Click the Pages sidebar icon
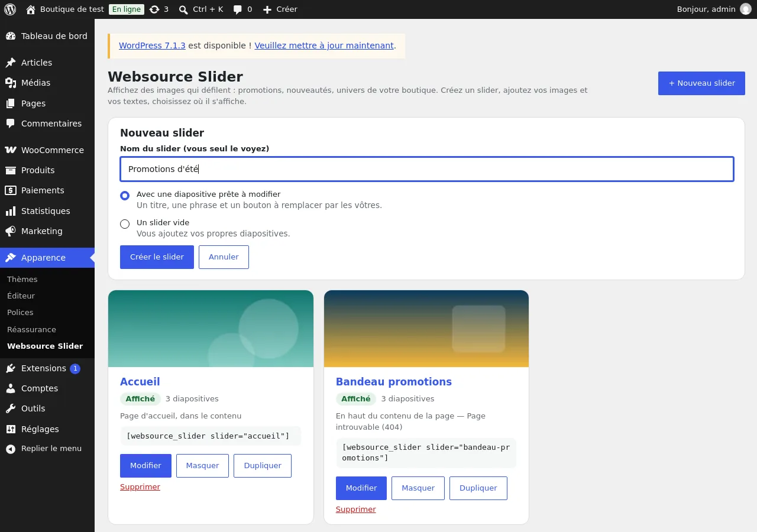 coord(11,103)
